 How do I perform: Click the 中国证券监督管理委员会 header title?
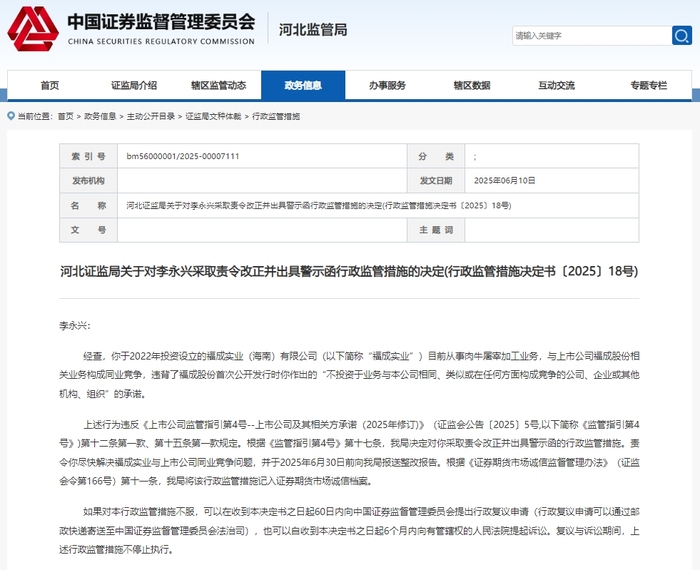click(x=161, y=21)
